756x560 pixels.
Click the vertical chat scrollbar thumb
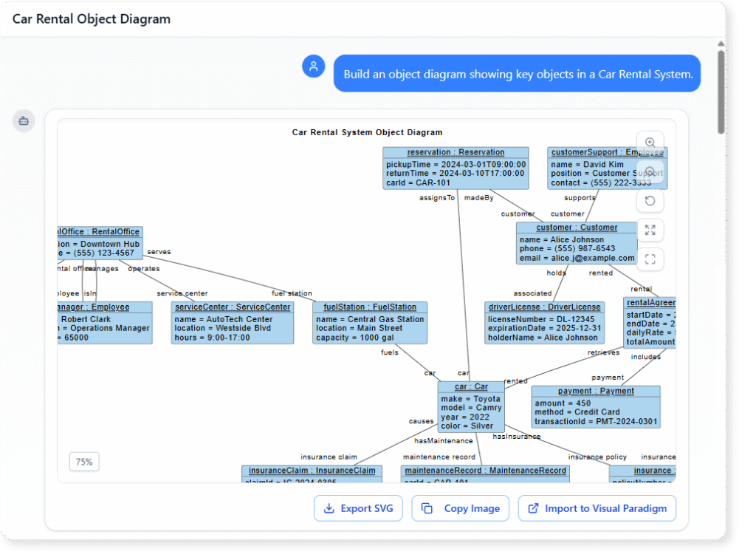(721, 92)
